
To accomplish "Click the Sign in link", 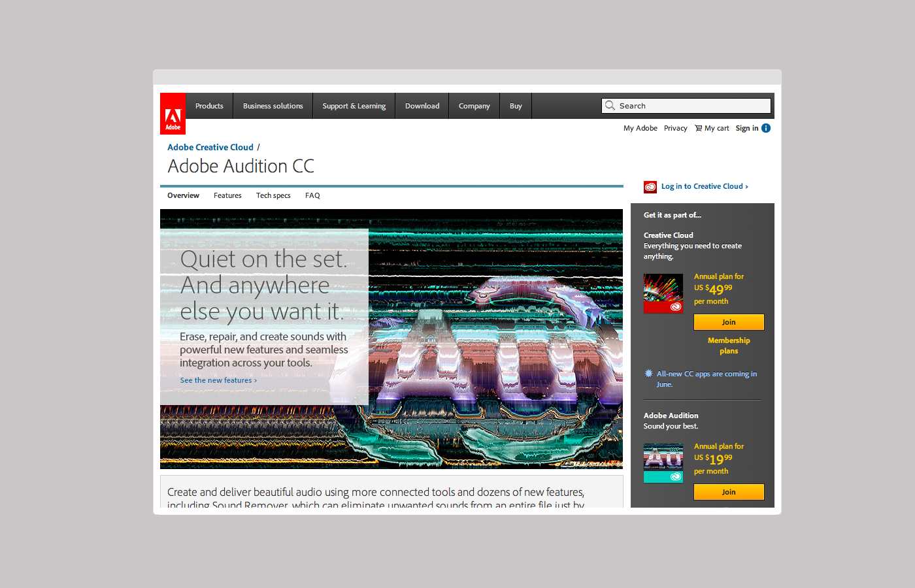I will click(x=747, y=128).
